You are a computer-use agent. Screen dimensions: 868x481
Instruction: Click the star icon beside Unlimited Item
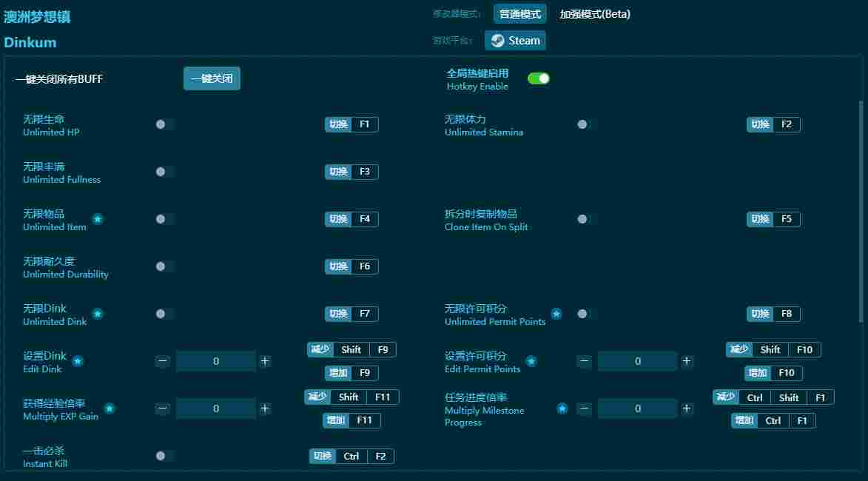[x=98, y=219]
